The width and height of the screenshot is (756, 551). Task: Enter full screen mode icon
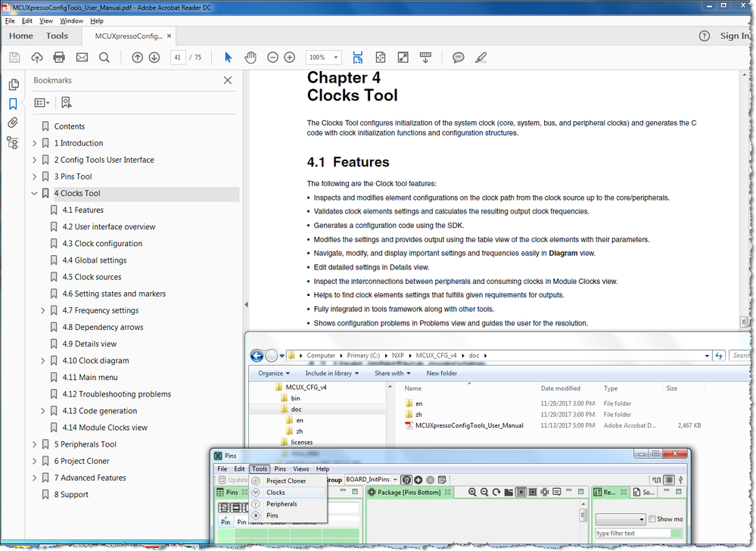pyautogui.click(x=403, y=58)
